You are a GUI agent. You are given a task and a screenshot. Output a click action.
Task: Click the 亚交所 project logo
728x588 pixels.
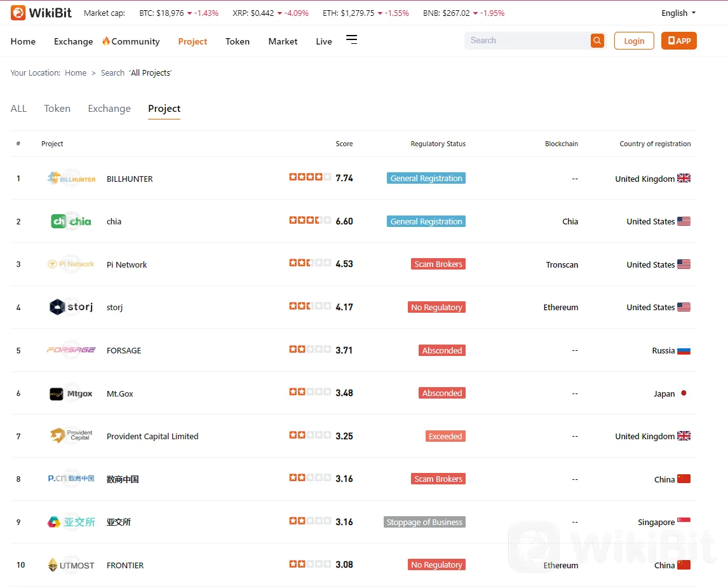71,522
